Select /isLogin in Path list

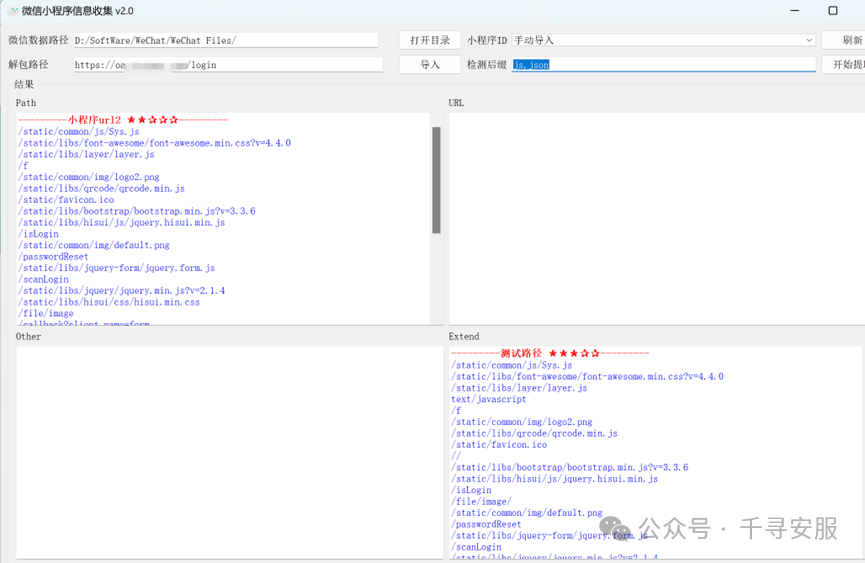coord(38,234)
